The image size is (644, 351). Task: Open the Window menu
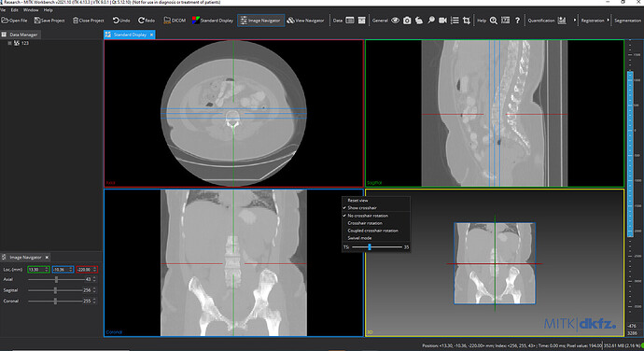coord(31,10)
